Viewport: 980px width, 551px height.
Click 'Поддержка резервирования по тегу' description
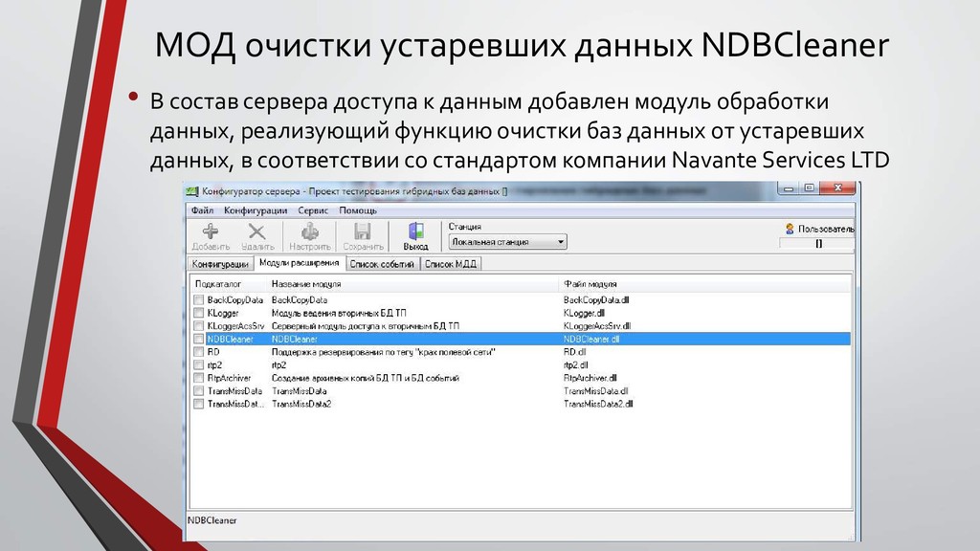click(383, 352)
